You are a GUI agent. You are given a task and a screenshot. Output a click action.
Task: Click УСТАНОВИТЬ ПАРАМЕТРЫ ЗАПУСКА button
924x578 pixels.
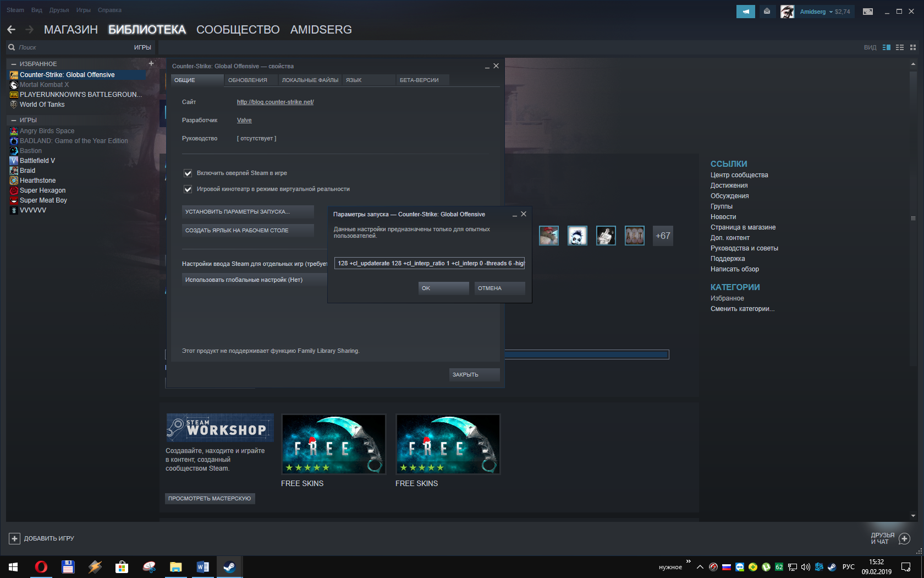pyautogui.click(x=248, y=211)
